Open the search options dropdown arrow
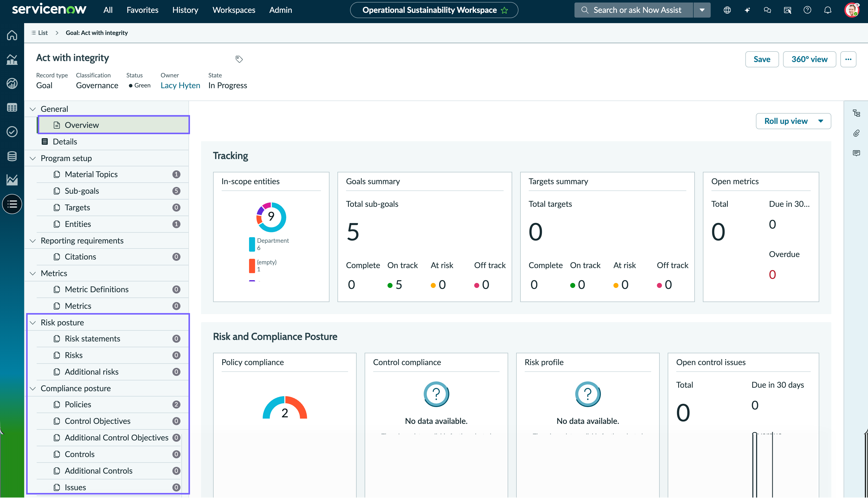This screenshot has height=498, width=868. [x=702, y=10]
